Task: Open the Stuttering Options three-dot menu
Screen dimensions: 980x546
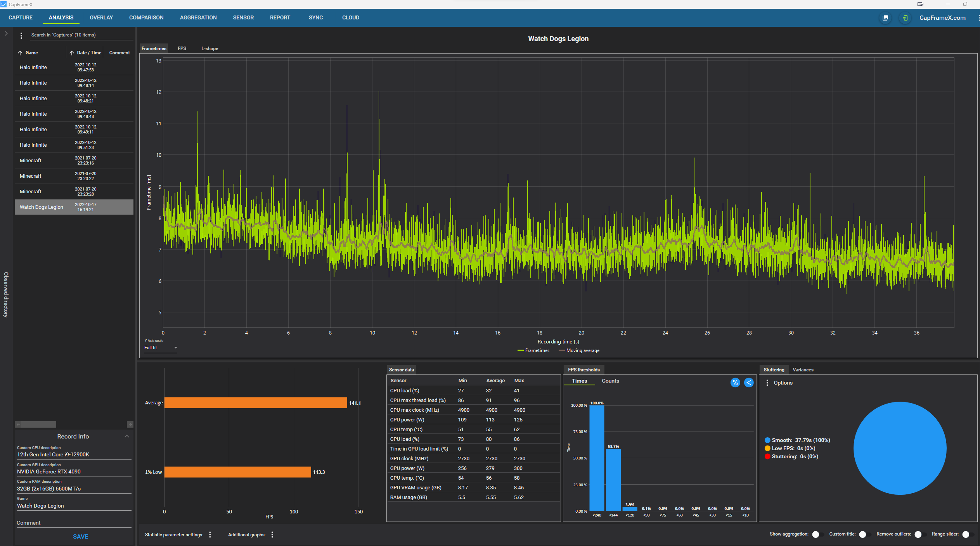Action: point(767,383)
